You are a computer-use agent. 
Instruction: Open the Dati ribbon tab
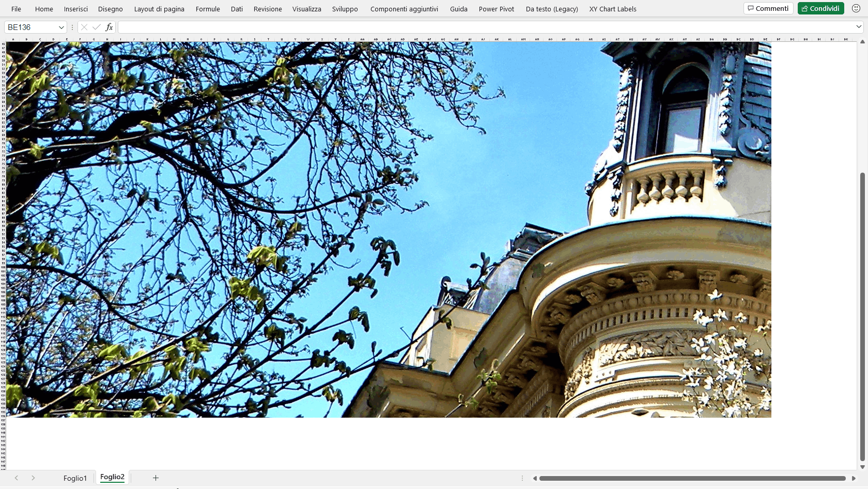point(237,9)
